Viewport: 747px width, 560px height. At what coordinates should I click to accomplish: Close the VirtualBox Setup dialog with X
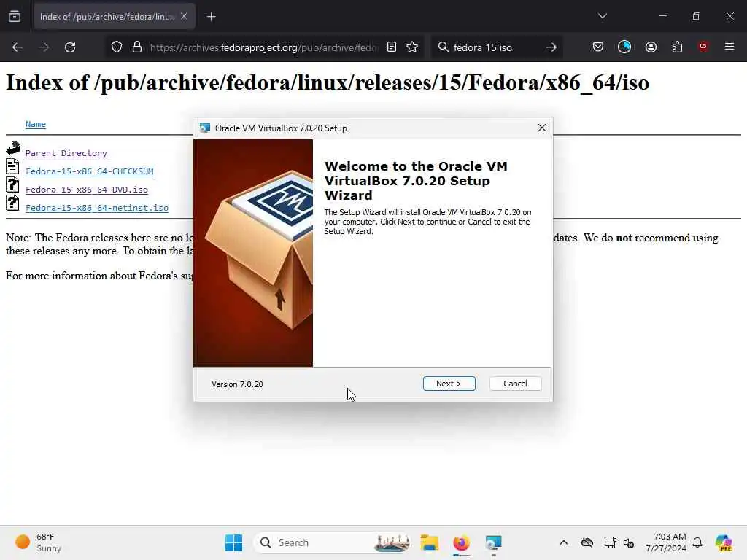tap(542, 128)
